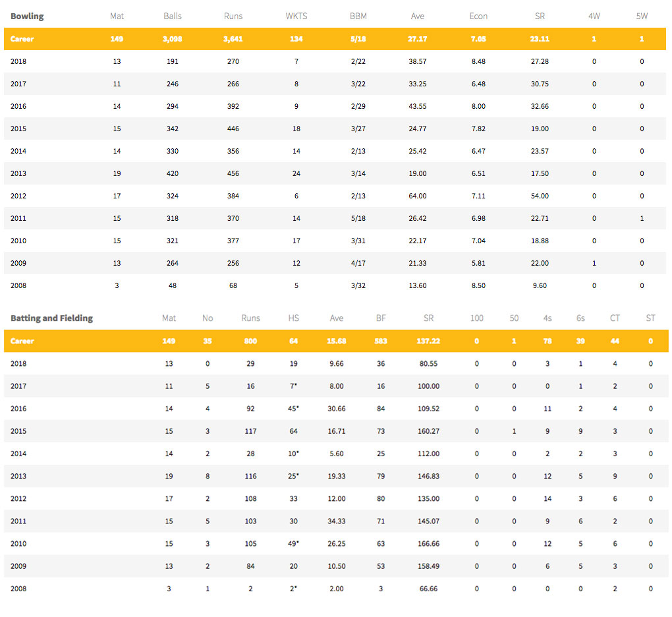Click the Batting and Fielding section heading
Screen dimensions: 672x617
51,318
